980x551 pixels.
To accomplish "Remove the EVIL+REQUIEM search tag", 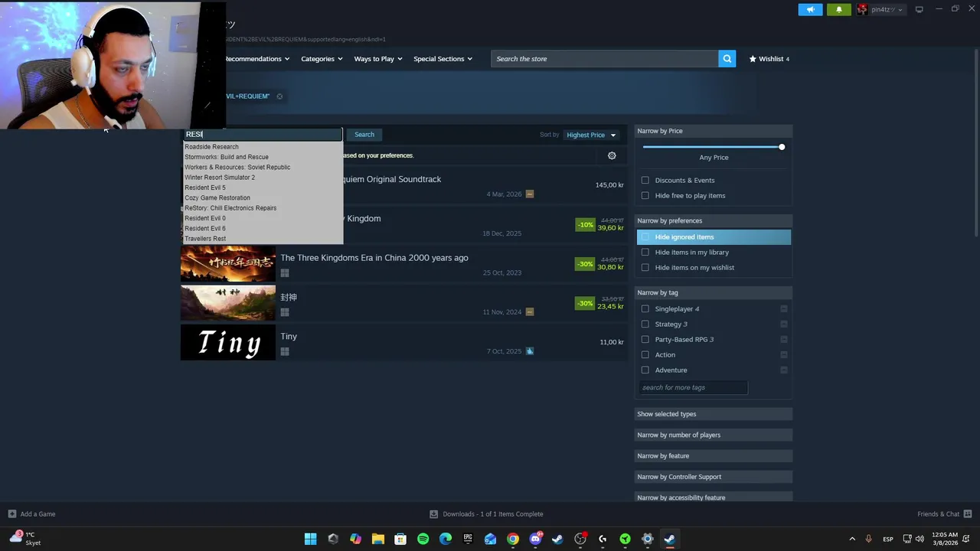I will (x=279, y=96).
